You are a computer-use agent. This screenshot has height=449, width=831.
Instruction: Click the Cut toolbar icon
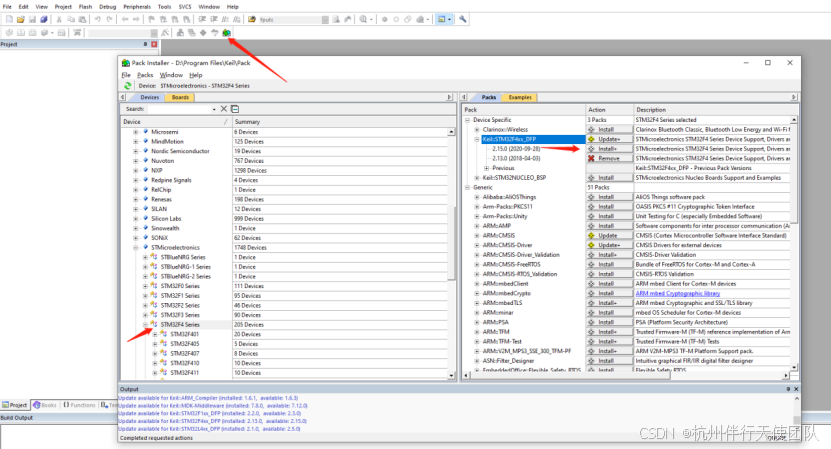tap(59, 20)
